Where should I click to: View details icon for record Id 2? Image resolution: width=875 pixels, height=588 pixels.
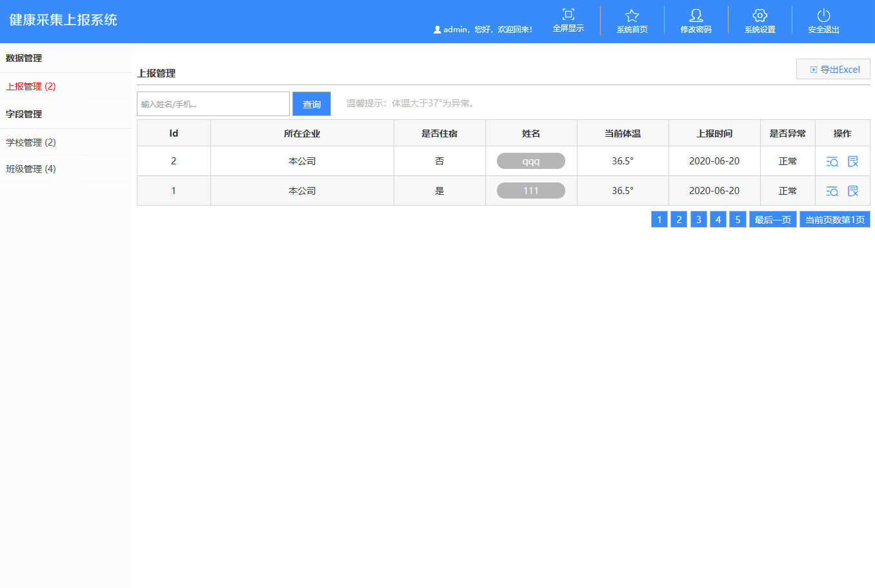point(832,161)
